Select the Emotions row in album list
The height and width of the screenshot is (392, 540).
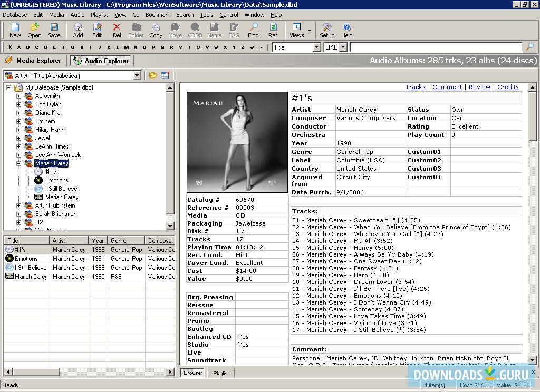pyautogui.click(x=90, y=259)
